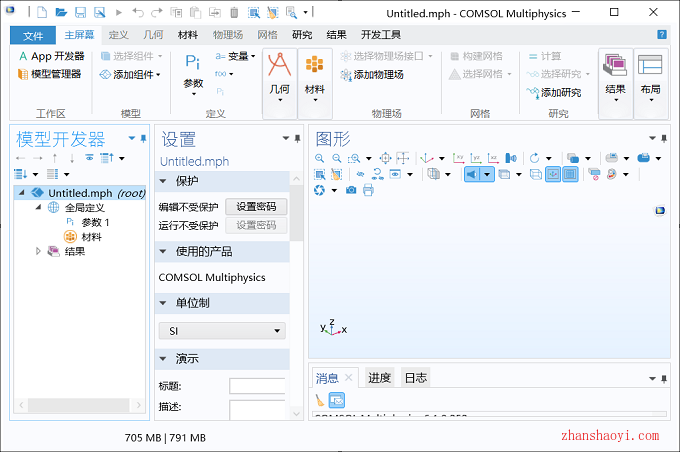Switch to the 日志 tab
This screenshot has height=452, width=680.
415,378
